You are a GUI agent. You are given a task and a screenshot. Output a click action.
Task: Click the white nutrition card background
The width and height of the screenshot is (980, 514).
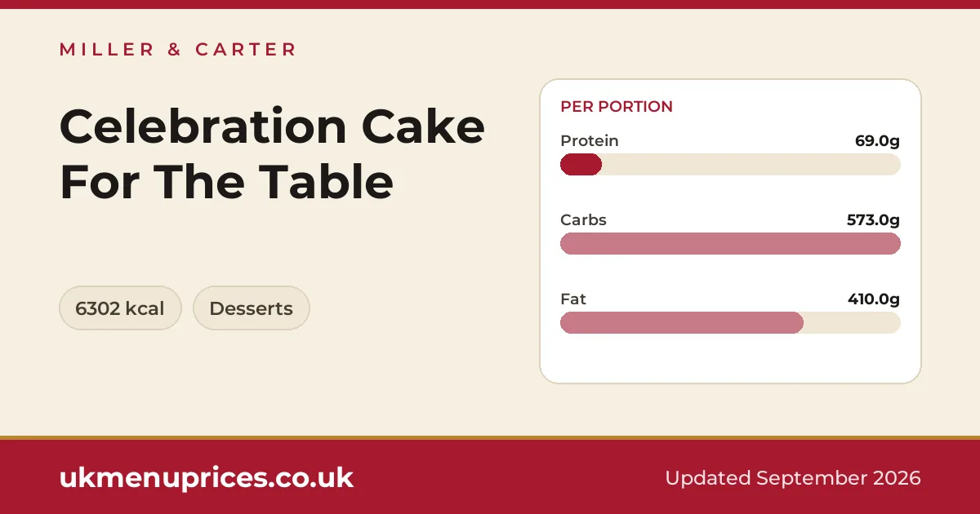coord(730,359)
